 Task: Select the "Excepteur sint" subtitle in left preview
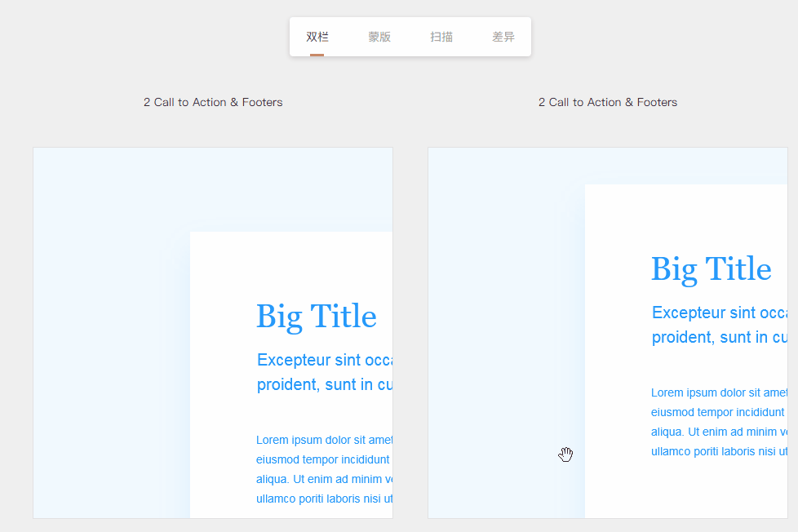[325, 360]
